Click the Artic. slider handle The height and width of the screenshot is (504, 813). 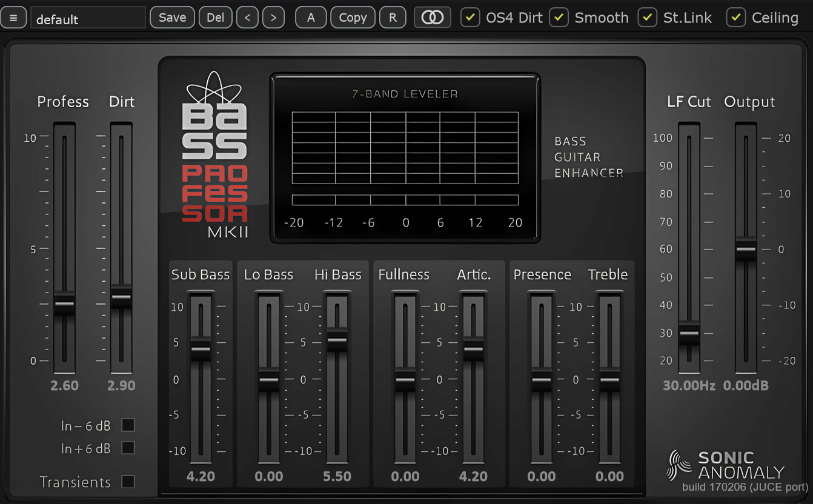pos(473,349)
